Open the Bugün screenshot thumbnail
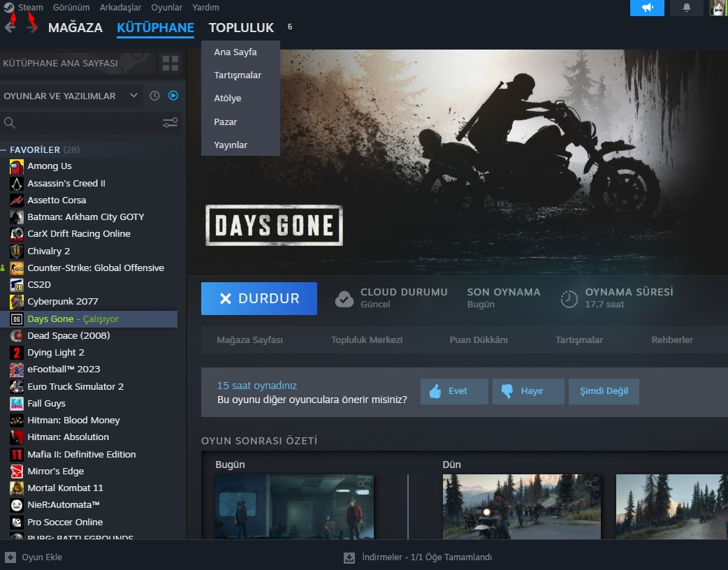This screenshot has width=728, height=570. (294, 506)
